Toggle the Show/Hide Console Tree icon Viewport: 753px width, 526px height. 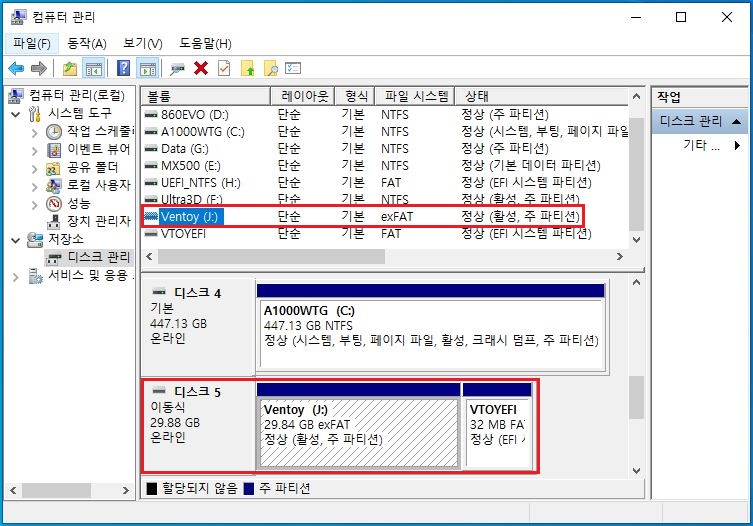point(94,69)
